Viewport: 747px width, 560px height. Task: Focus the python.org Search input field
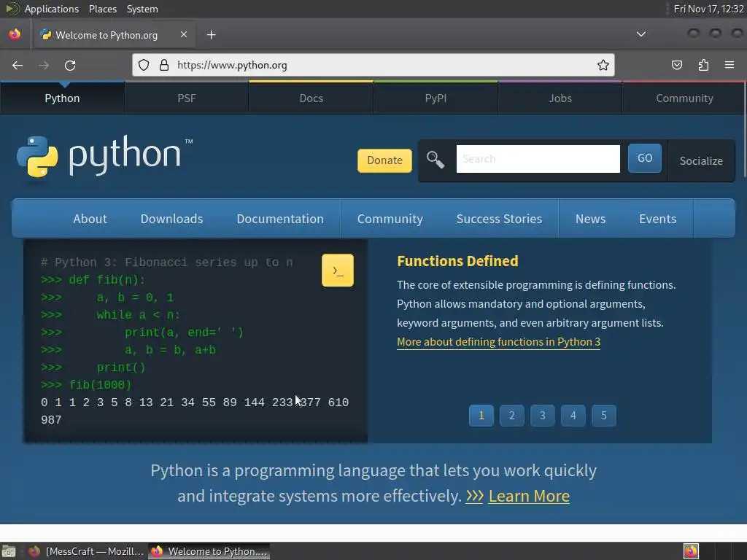tap(538, 159)
